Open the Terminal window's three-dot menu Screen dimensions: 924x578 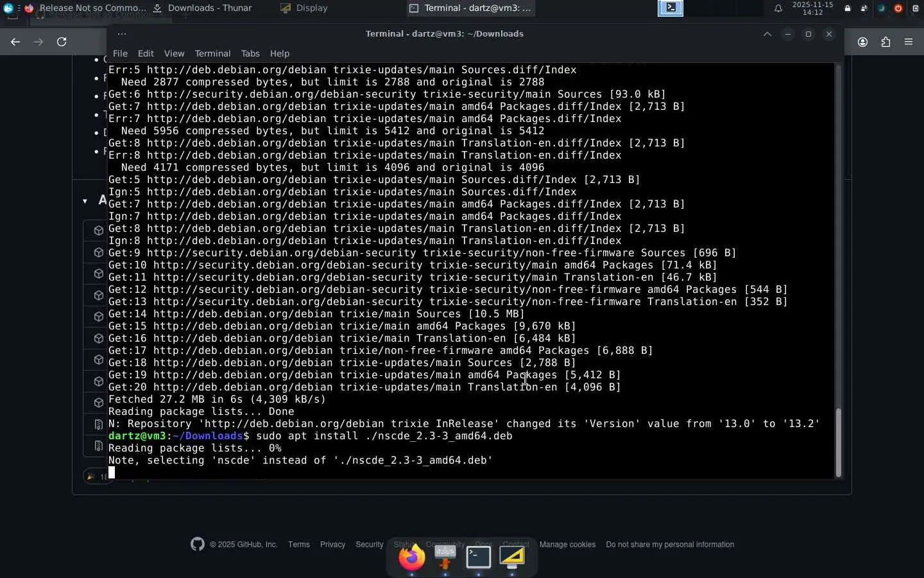(x=122, y=34)
